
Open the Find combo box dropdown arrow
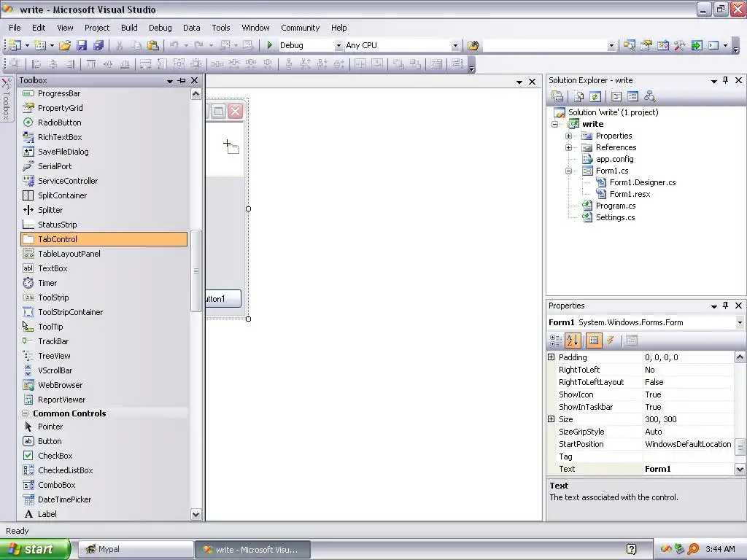coord(611,45)
